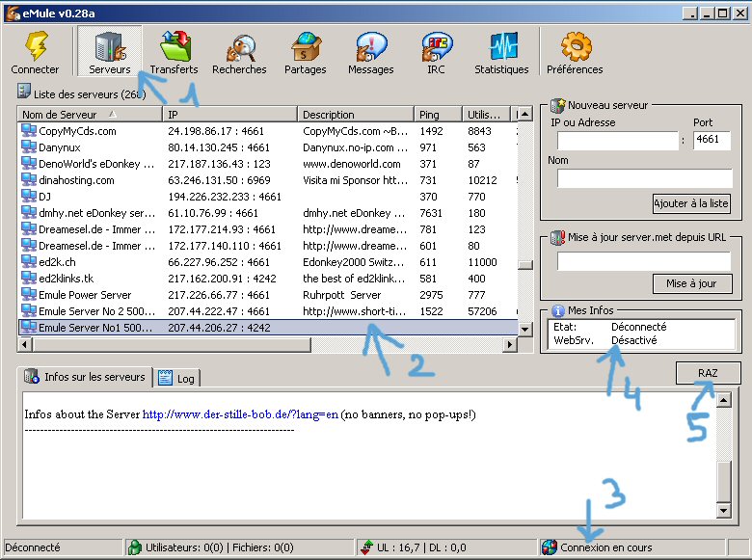Viewport: 752px width, 560px height.
Task: Click the UL/DL transfer arrows status icon
Action: click(367, 547)
